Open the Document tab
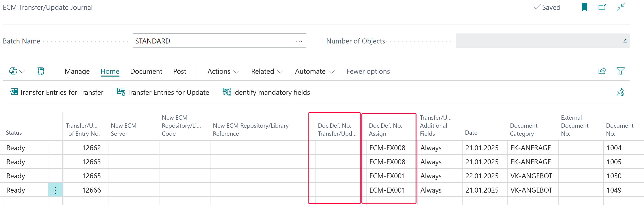 [x=146, y=72]
